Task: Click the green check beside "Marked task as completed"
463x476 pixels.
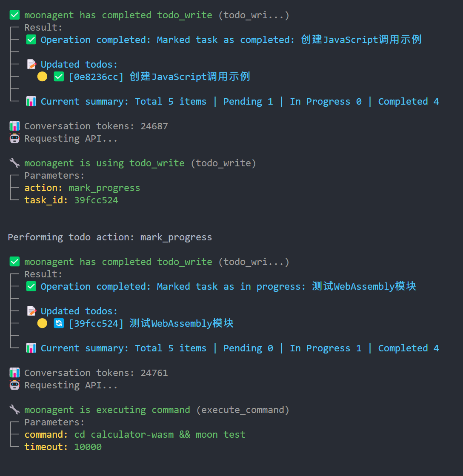Action: [31, 40]
